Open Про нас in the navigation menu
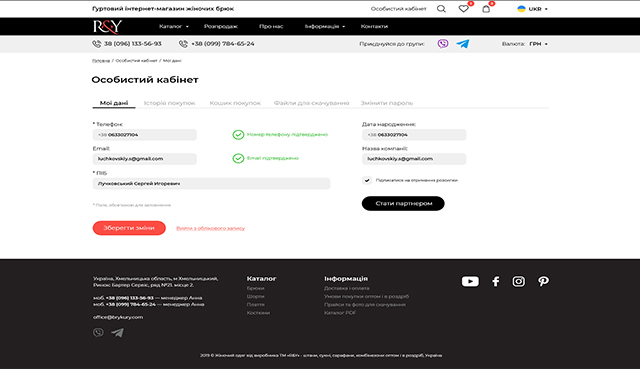Screen dimensions: 640x369 point(271,26)
